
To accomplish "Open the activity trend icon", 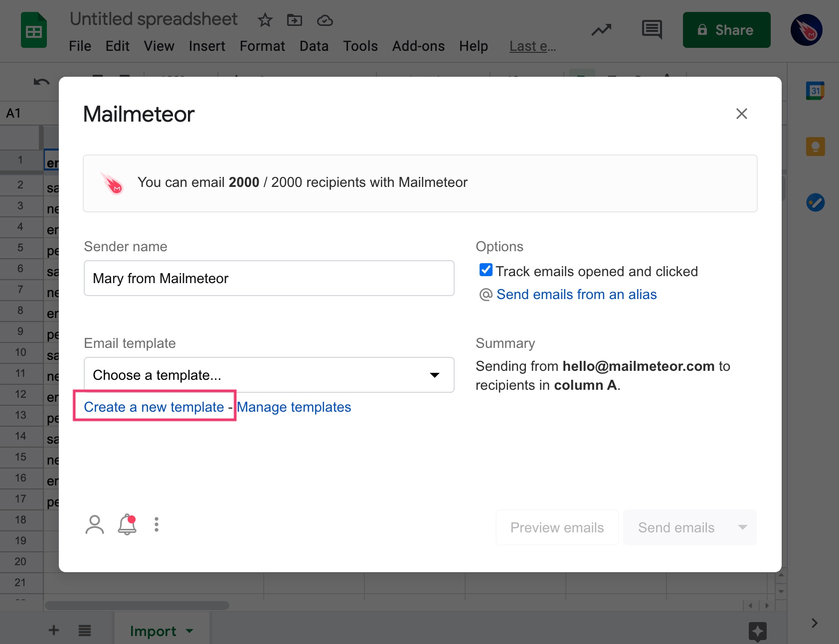I will [601, 30].
